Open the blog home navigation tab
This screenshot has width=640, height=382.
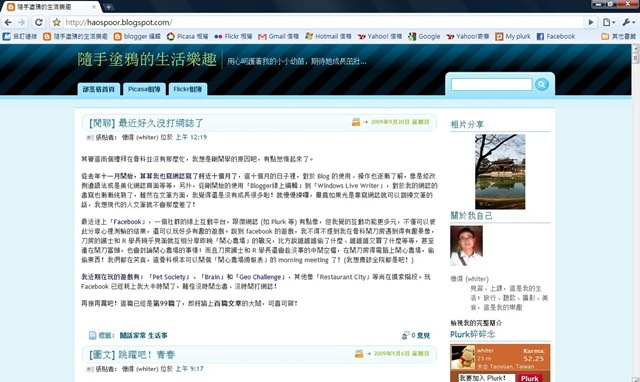[99, 89]
